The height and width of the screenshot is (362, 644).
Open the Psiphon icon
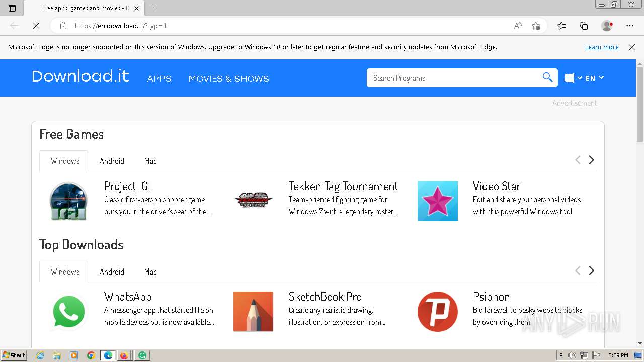tap(438, 312)
